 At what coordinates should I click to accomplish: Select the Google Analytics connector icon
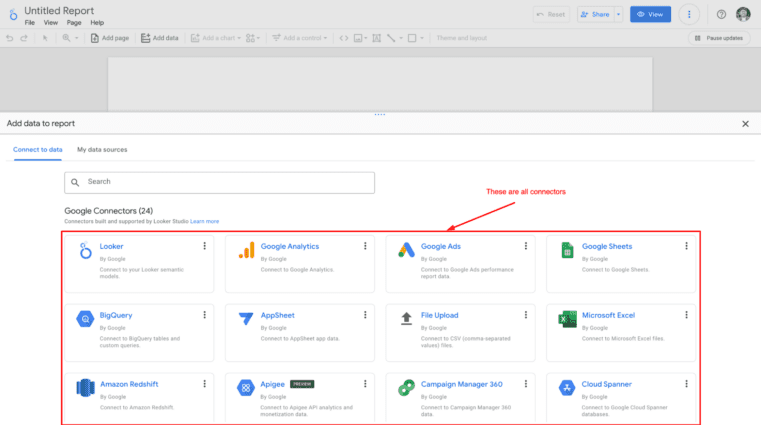(246, 251)
